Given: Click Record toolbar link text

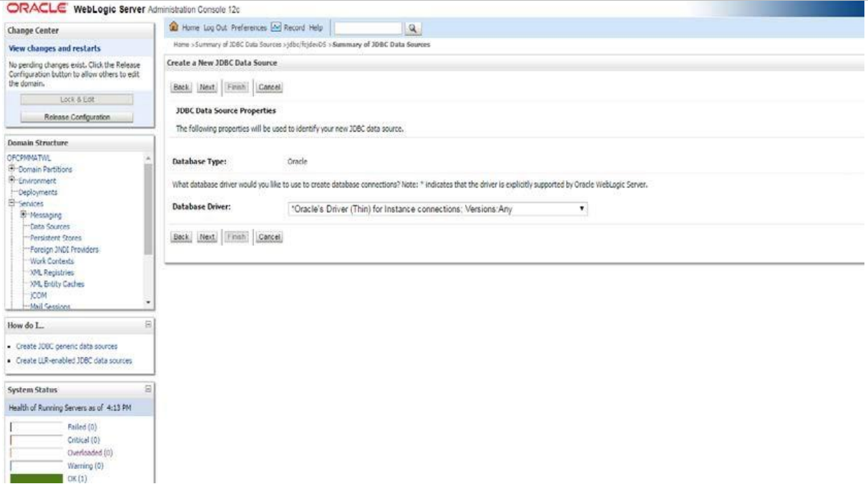Looking at the screenshot, I should 294,28.
